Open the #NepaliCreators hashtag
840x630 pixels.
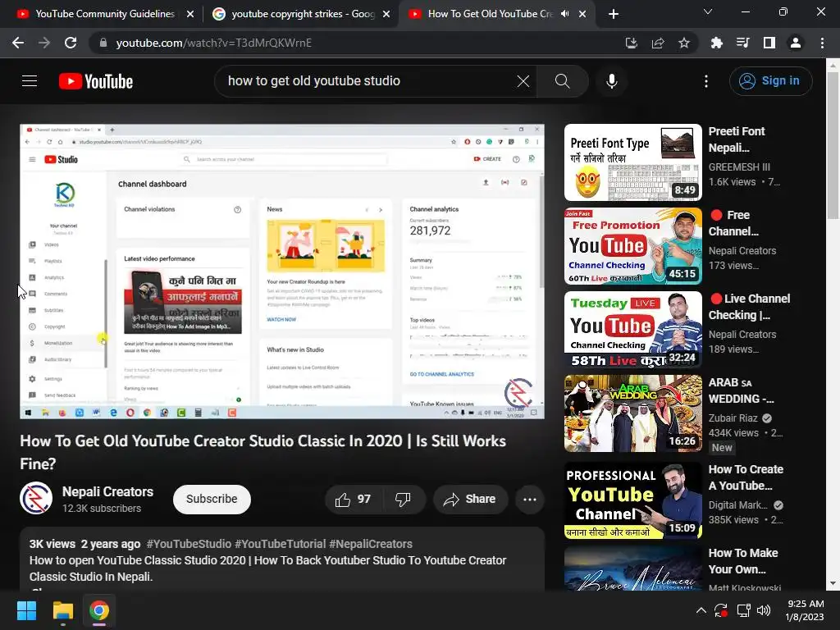371,544
